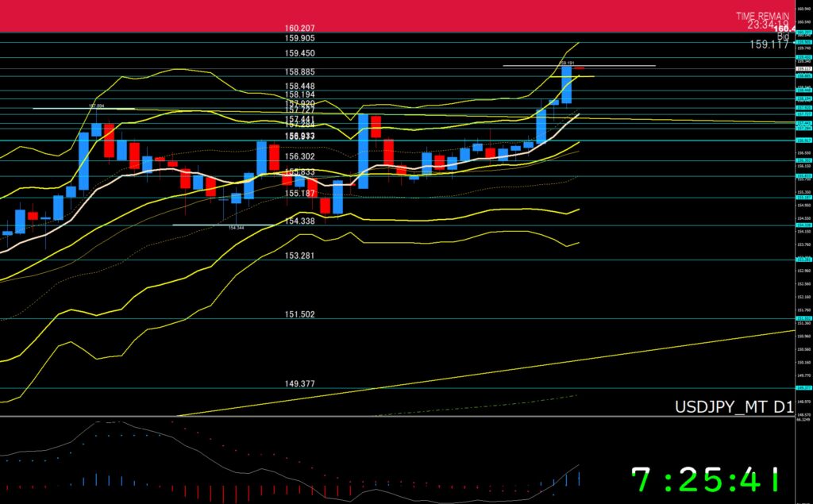Click the green 7:25:41 clock display
Viewport: 813px width, 504px height.
706,479
